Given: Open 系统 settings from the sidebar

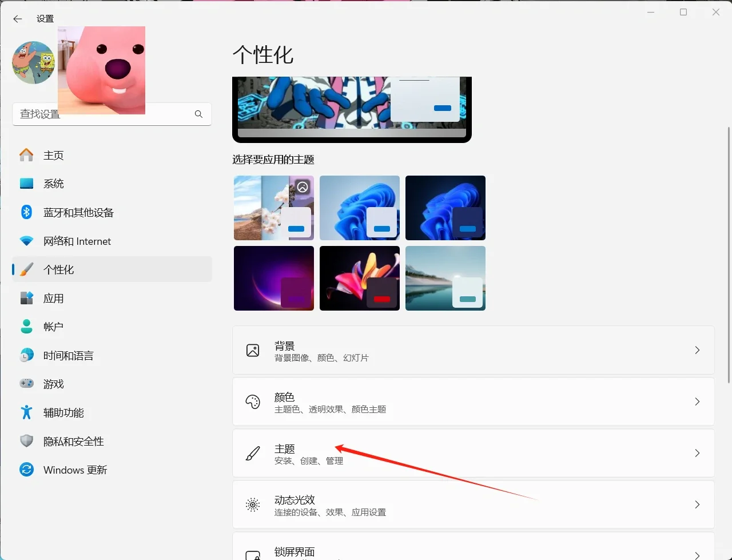Looking at the screenshot, I should pos(54,183).
